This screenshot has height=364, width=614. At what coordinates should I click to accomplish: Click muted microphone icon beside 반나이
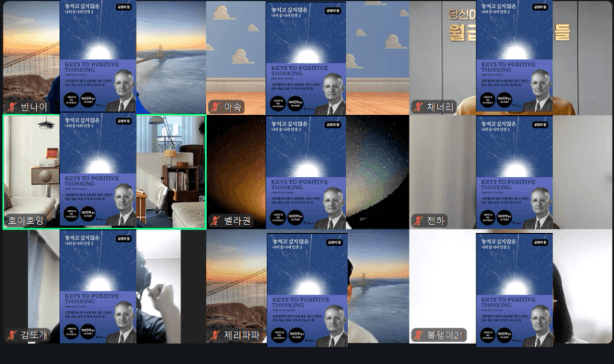(x=13, y=107)
